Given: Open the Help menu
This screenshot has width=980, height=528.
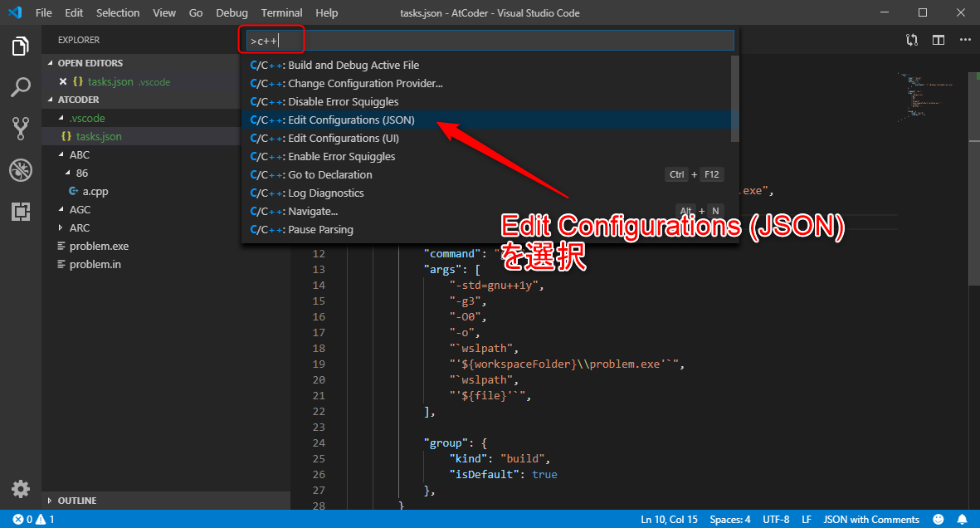Looking at the screenshot, I should pos(326,12).
